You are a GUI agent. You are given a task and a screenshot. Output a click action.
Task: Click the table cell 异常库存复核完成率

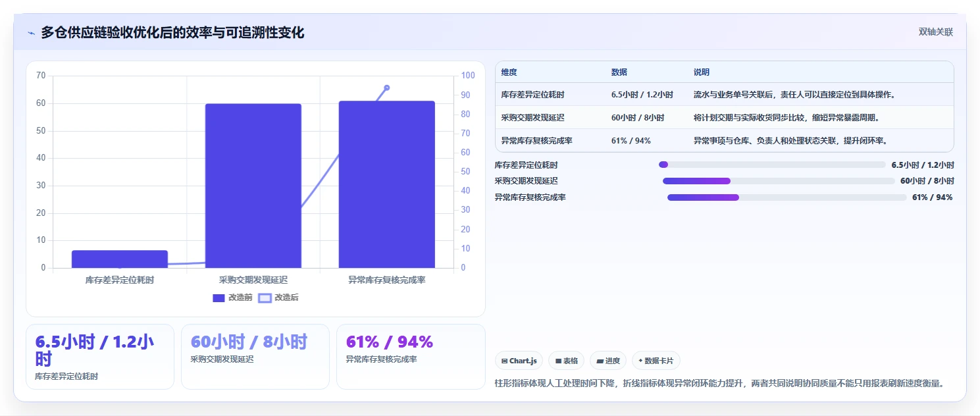point(536,140)
